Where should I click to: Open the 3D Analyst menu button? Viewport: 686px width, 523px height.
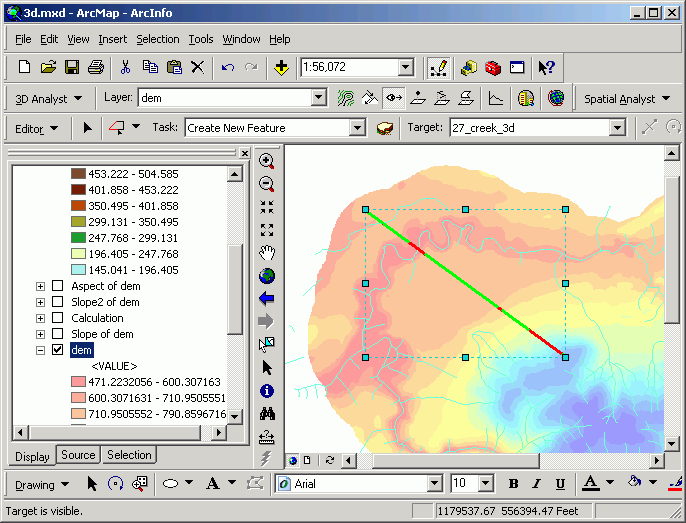pyautogui.click(x=49, y=99)
